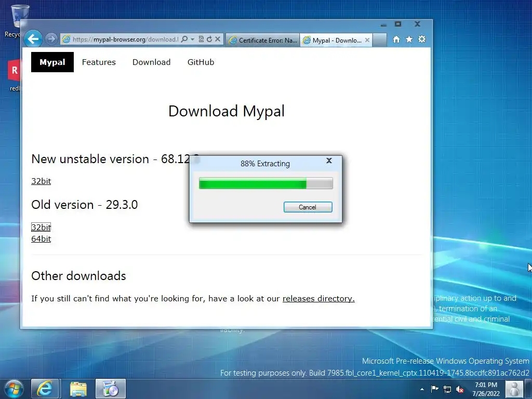Open the address bar dropdown arrow
Image resolution: width=532 pixels, height=399 pixels.
192,39
